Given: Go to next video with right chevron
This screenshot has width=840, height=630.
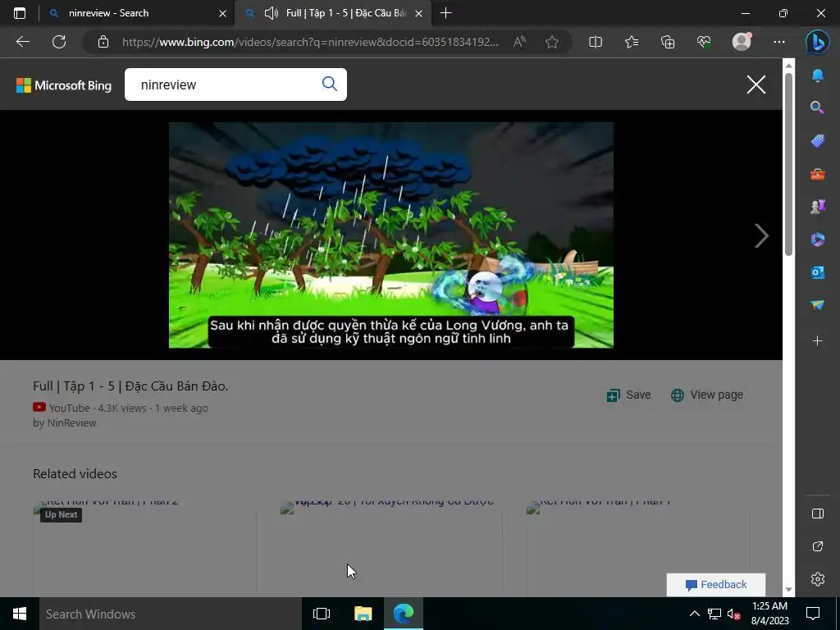Looking at the screenshot, I should (761, 235).
